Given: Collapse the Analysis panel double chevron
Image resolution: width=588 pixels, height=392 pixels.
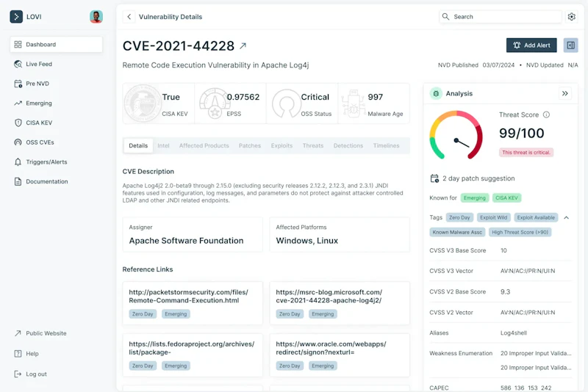Looking at the screenshot, I should 564,94.
